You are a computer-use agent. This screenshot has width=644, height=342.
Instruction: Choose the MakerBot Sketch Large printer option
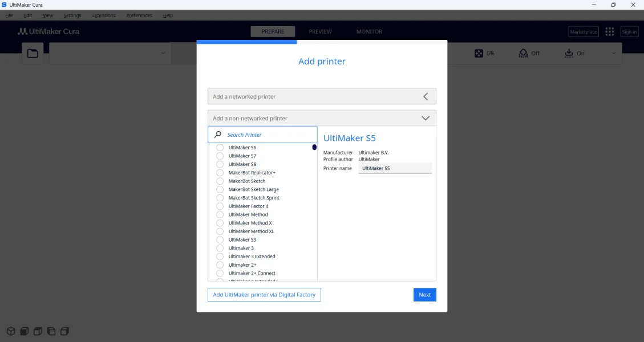point(220,189)
